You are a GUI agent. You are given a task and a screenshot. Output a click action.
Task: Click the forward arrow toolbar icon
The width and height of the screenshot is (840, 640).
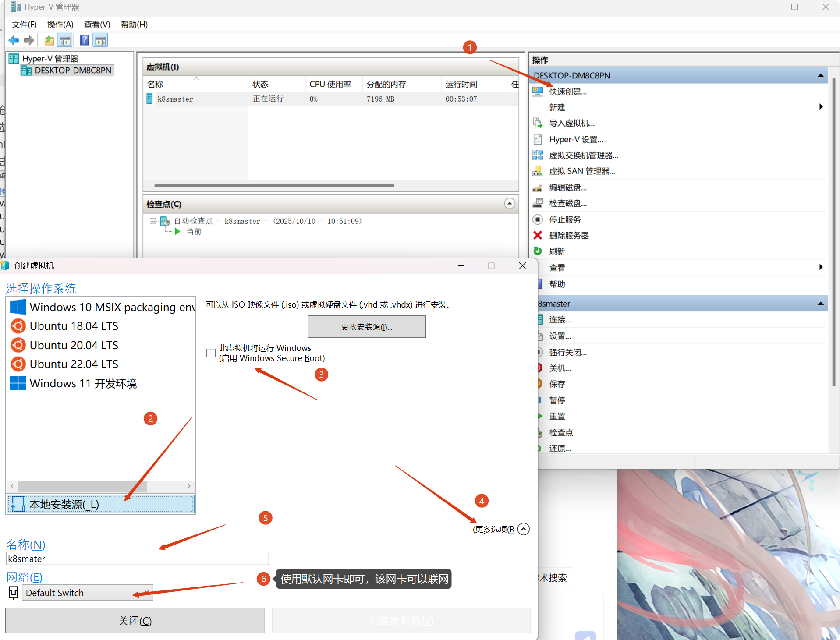29,40
